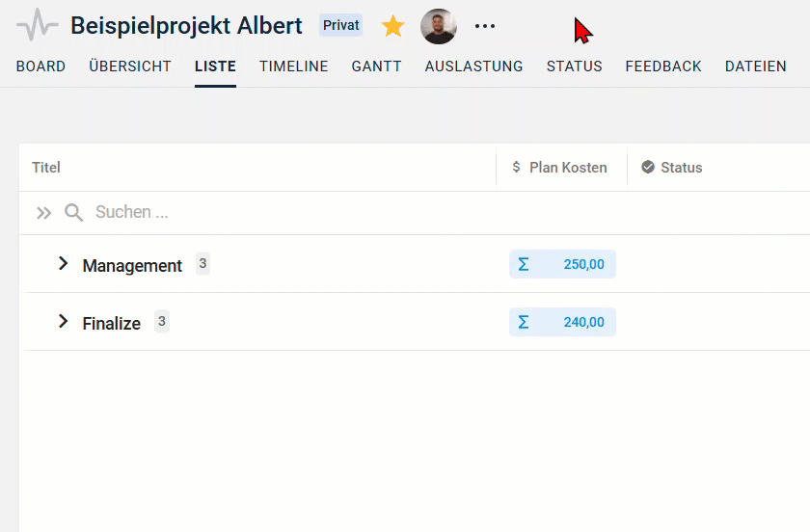Screen dimensions: 810x532
Task: Expand all groups with double-chevron icon
Action: pyautogui.click(x=43, y=213)
